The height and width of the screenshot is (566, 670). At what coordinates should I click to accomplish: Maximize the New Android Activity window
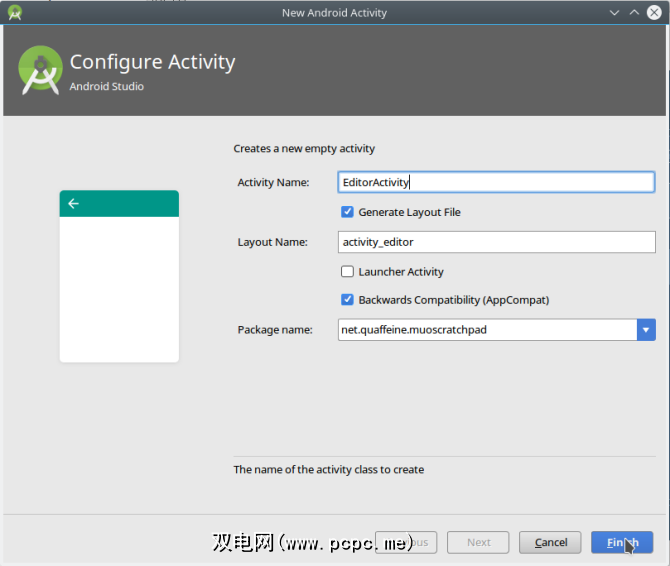tap(634, 13)
